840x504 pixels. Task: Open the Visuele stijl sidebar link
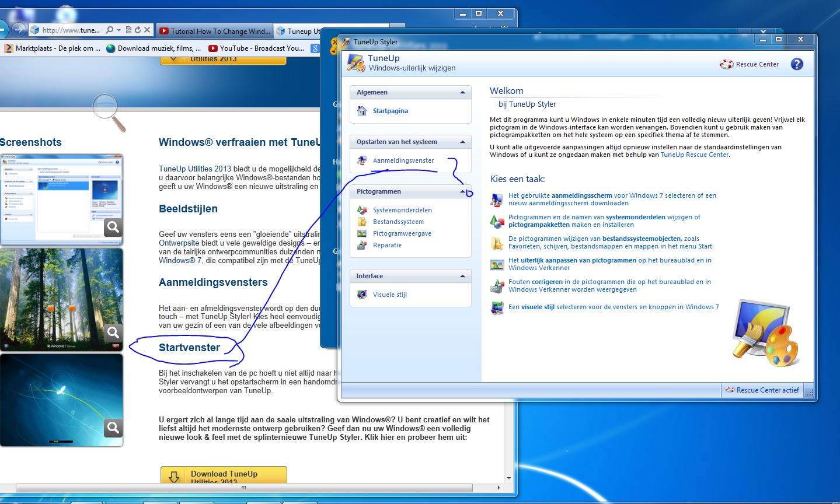pyautogui.click(x=390, y=295)
